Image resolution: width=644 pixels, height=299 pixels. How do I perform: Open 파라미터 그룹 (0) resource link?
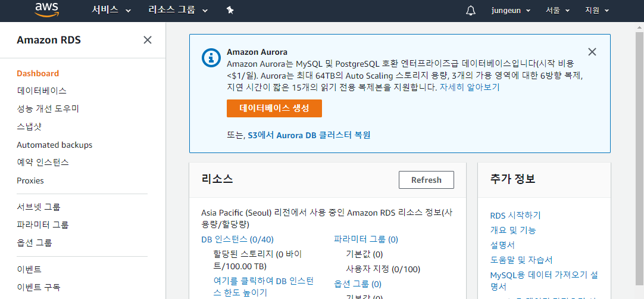366,239
